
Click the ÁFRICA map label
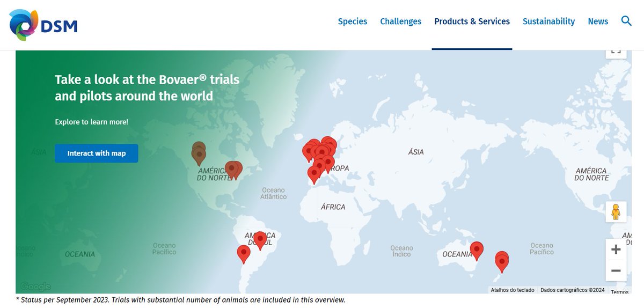click(x=333, y=207)
